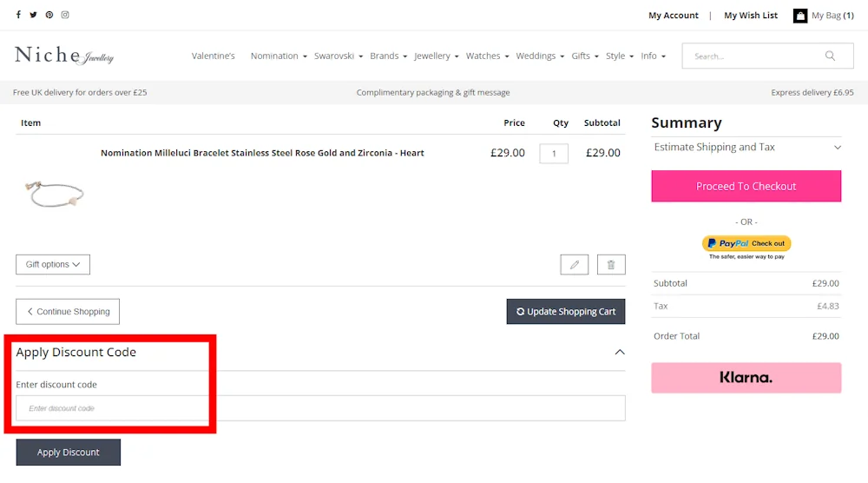The image size is (868, 483).
Task: Expand the Jewellery menu
Action: click(437, 56)
